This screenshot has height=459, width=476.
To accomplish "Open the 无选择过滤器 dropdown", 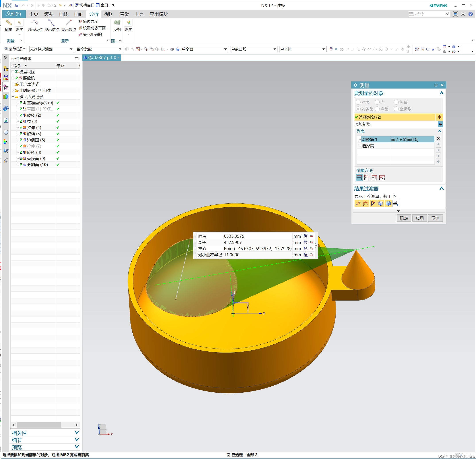I will point(51,49).
